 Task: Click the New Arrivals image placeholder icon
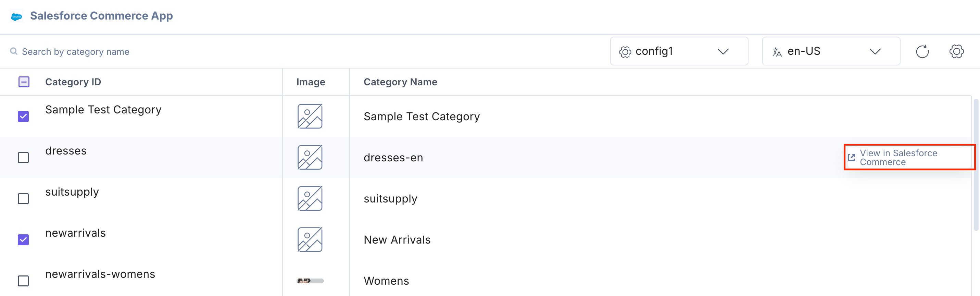[x=310, y=240]
